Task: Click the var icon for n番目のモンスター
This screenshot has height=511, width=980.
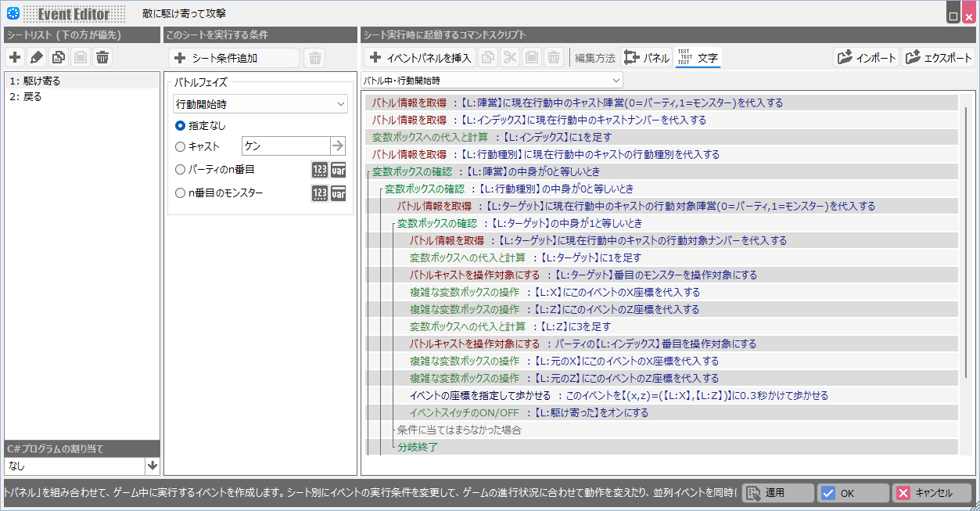Action: (338, 193)
